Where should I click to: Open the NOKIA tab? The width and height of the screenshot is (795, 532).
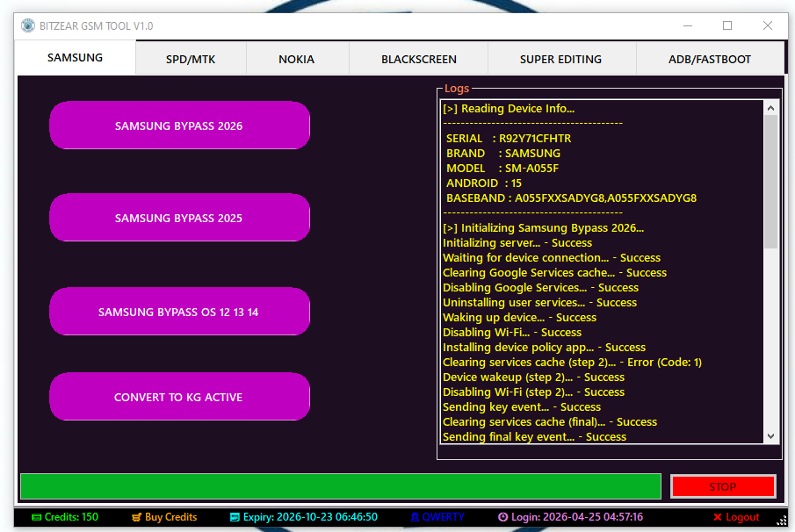(296, 60)
